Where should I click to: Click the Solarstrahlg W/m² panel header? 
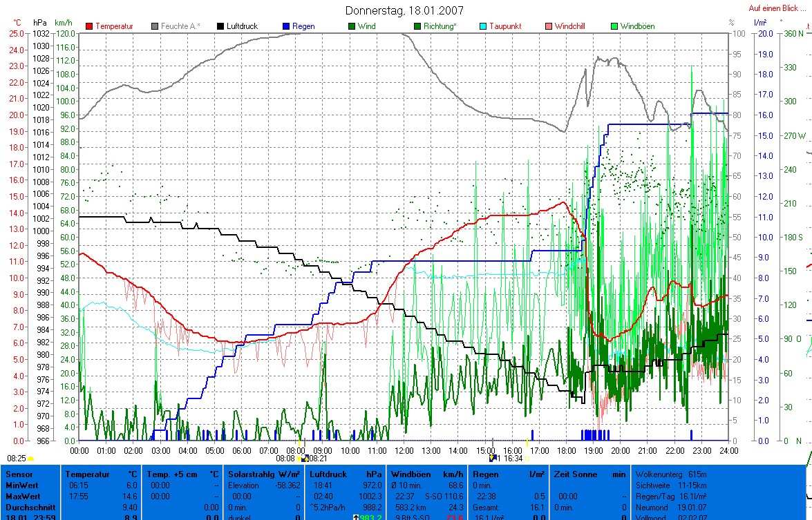click(x=263, y=474)
